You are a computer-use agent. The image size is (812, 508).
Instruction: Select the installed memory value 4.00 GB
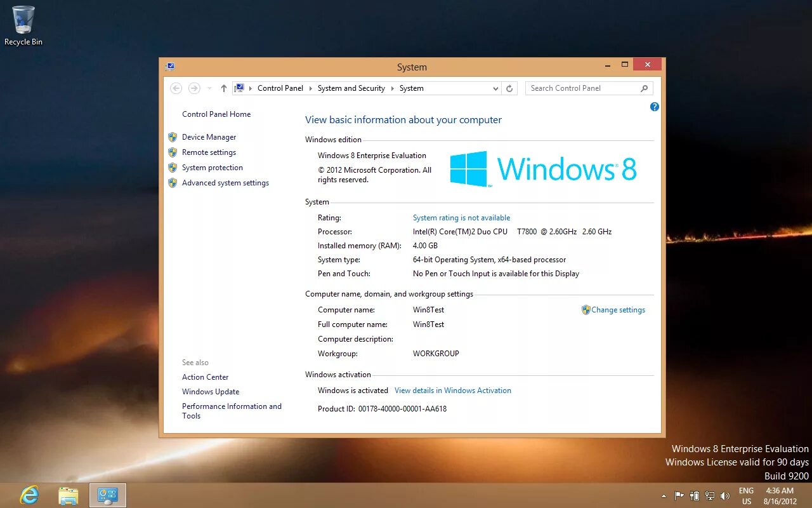click(x=425, y=246)
